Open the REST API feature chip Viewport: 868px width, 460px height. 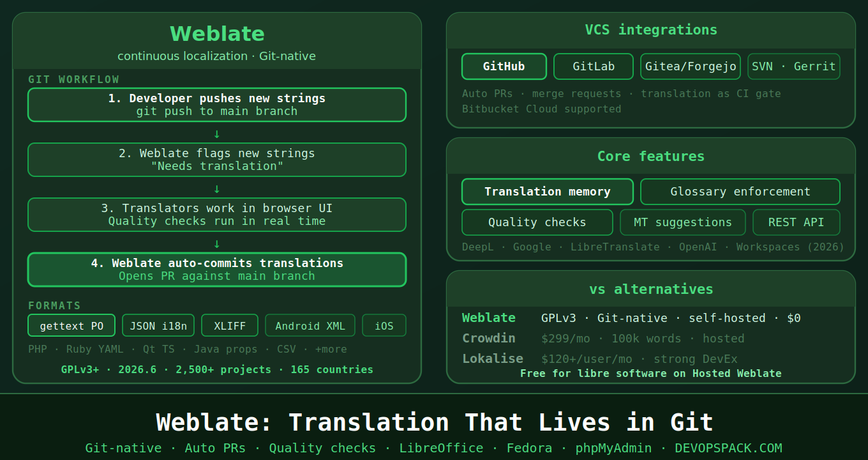point(797,222)
